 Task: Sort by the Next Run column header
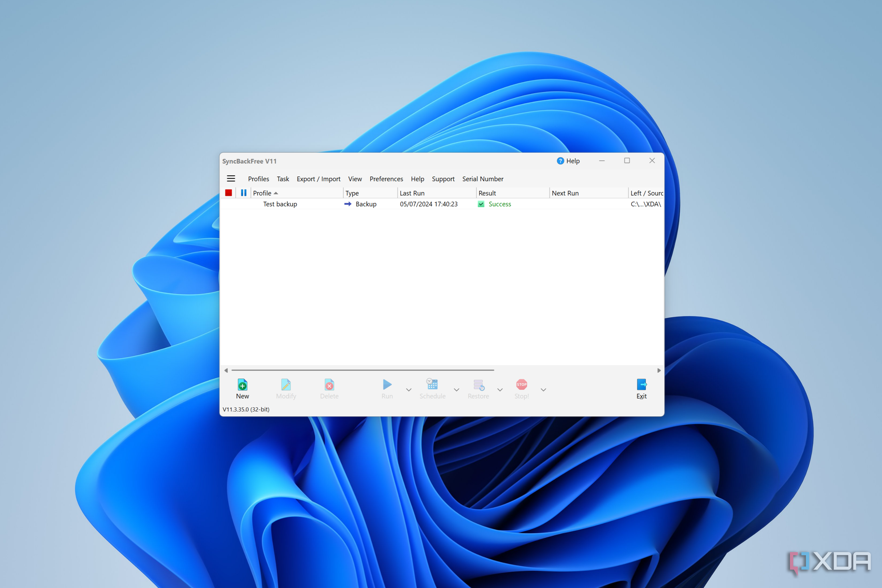coord(589,193)
